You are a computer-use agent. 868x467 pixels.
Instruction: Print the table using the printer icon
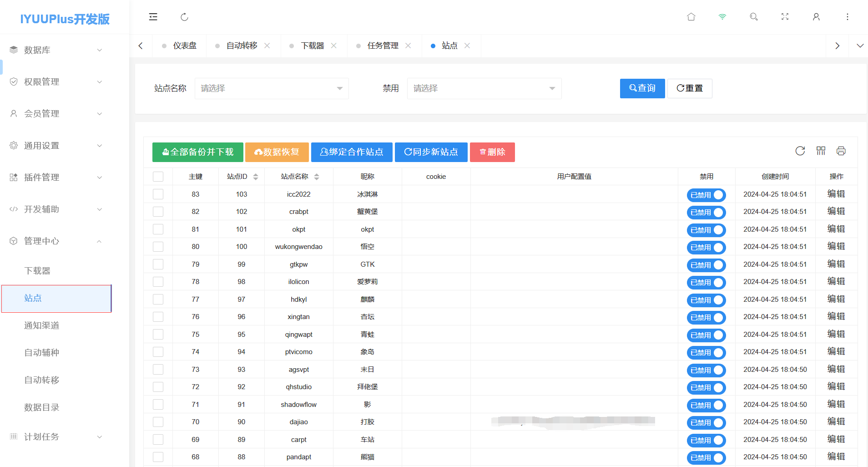[841, 151]
